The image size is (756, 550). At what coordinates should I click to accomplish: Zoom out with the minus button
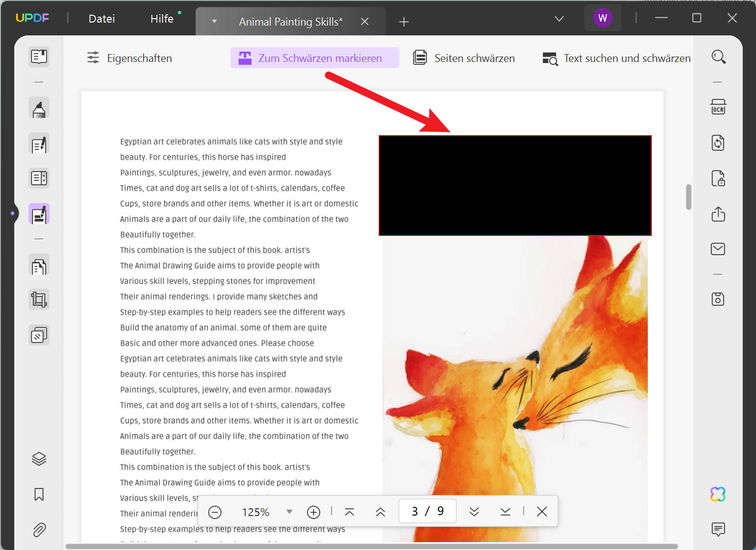point(215,512)
